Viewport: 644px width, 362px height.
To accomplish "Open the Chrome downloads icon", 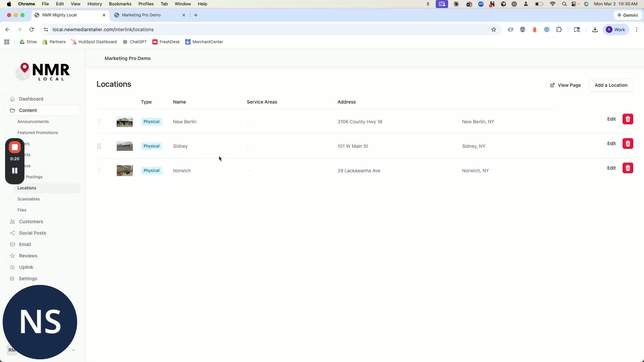I will click(x=595, y=29).
